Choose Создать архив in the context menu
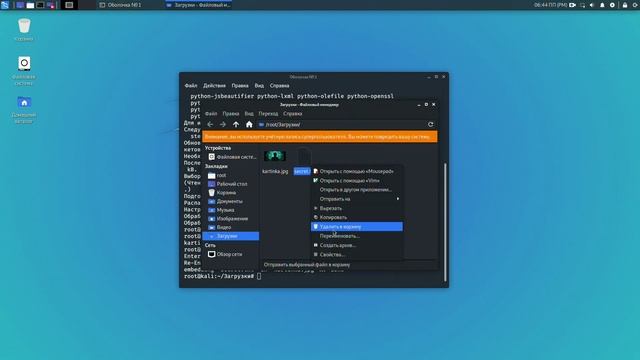The height and width of the screenshot is (360, 640). tap(357, 245)
